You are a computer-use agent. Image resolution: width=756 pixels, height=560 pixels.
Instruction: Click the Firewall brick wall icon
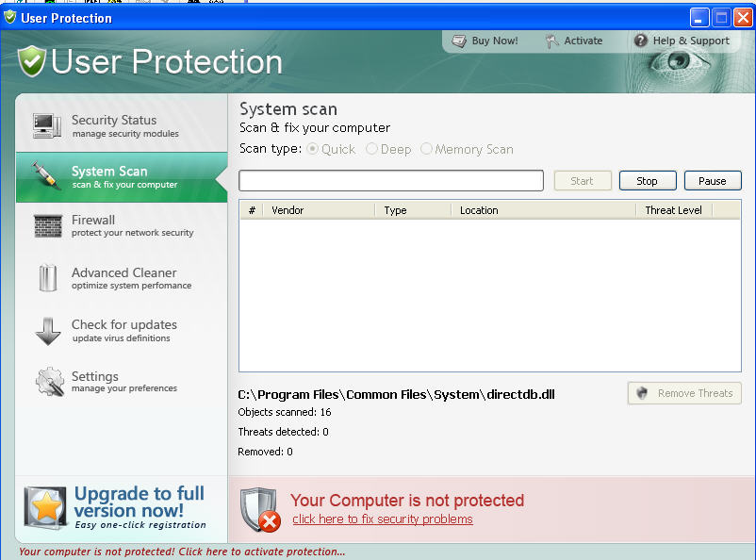click(46, 225)
